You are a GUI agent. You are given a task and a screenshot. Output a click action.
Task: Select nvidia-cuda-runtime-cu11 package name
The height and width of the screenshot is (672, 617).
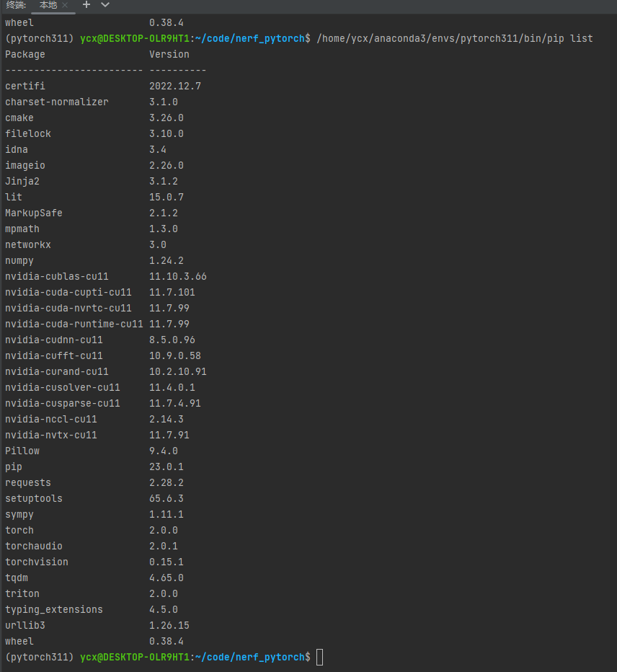74,324
